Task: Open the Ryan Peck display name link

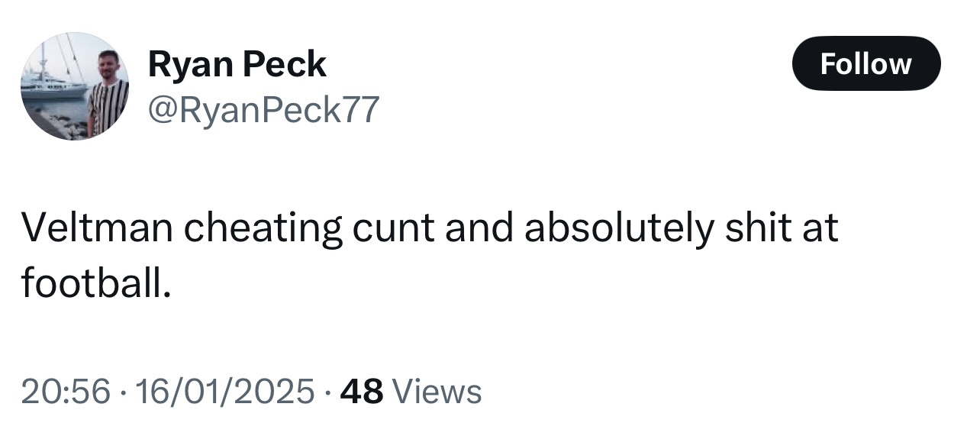Action: [237, 64]
